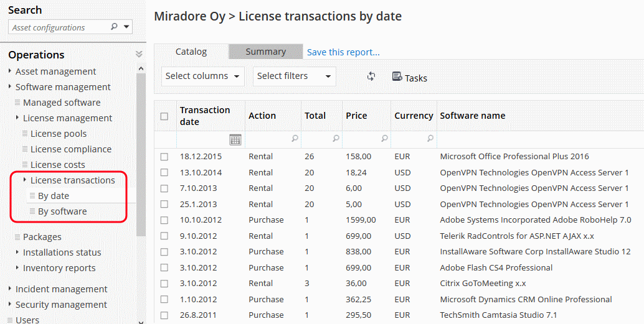Check the 18.12.2015 transaction row checkbox
This screenshot has height=324, width=644.
point(164,157)
